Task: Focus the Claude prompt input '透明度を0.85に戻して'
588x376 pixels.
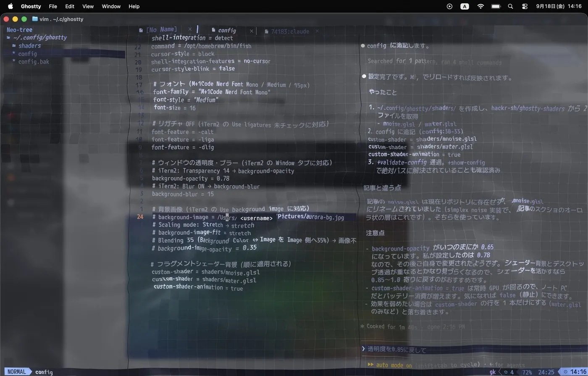Action: [x=397, y=350]
